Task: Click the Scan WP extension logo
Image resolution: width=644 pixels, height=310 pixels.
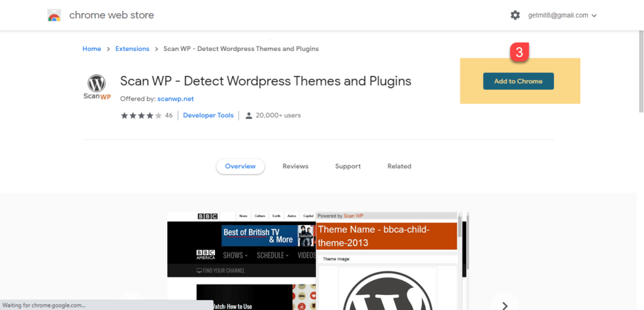Action: 97,87
